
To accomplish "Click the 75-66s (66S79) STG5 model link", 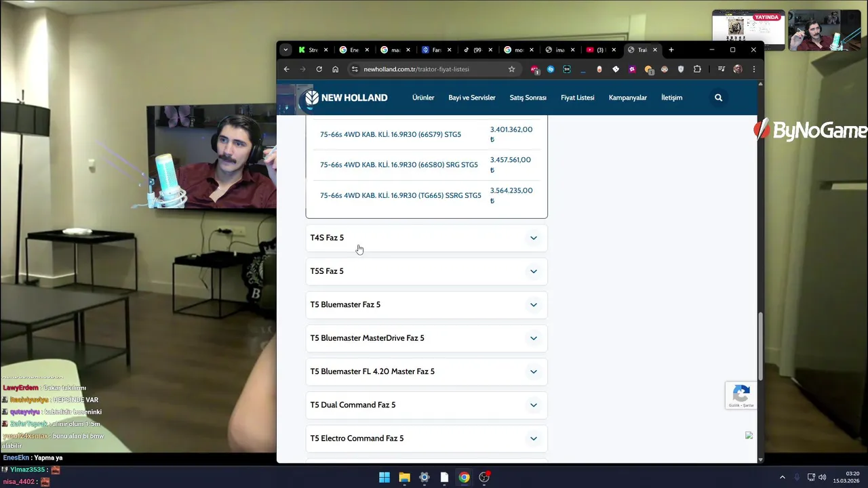I will tap(391, 134).
